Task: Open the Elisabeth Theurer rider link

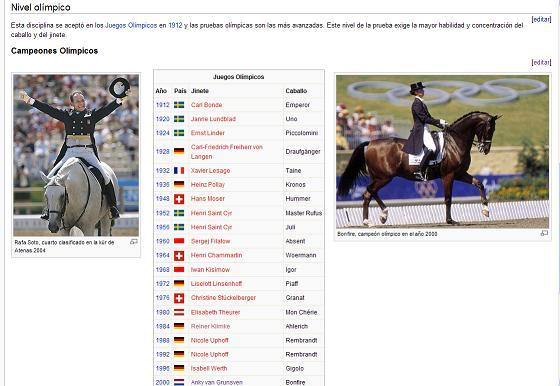Action: 215,312
